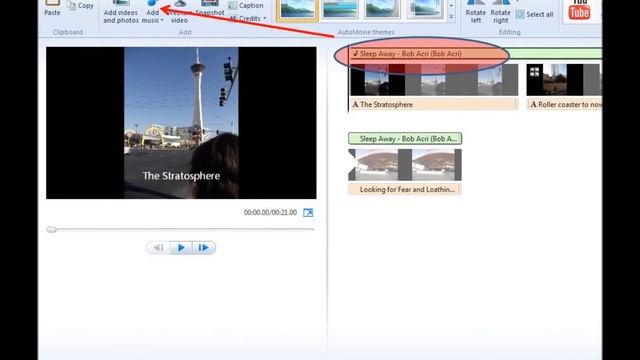Open the Credits dropdown
The width and height of the screenshot is (640, 360).
pos(247,18)
